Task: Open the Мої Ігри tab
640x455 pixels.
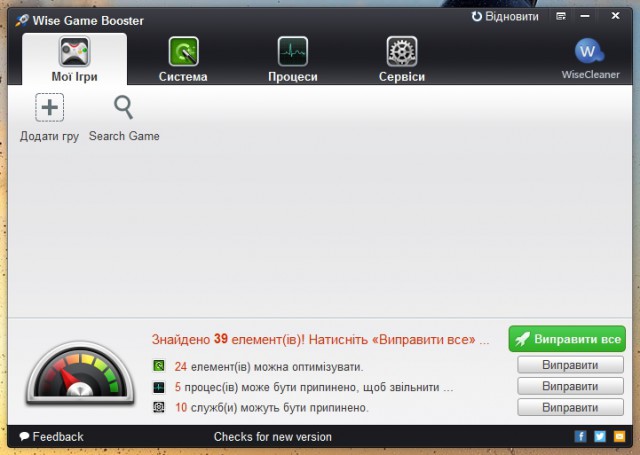Action: pyautogui.click(x=74, y=59)
